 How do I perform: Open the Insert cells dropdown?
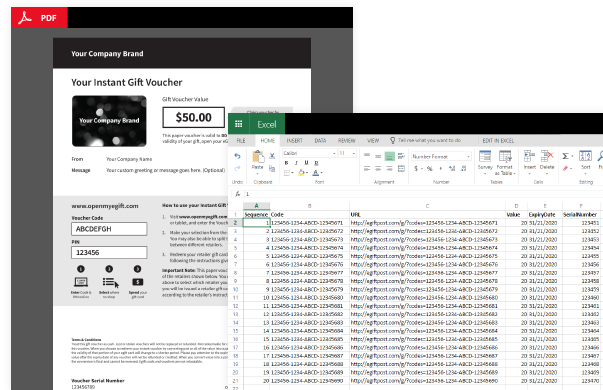530,161
